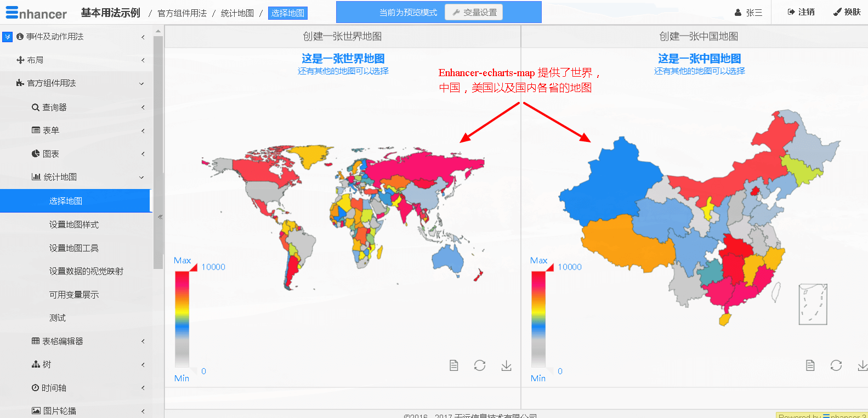Click the Enhancer logo
The width and height of the screenshot is (868, 418).
[36, 13]
